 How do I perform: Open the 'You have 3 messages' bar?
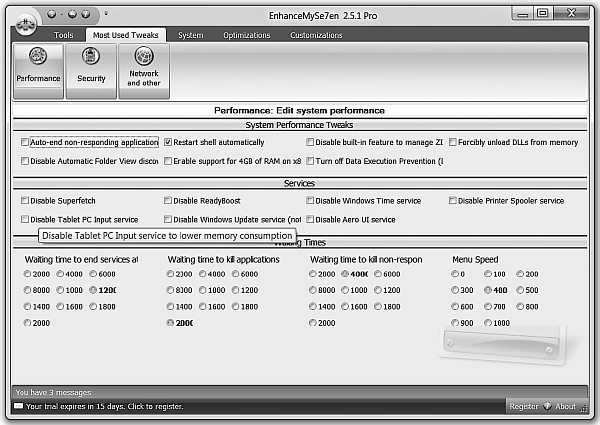pos(300,392)
